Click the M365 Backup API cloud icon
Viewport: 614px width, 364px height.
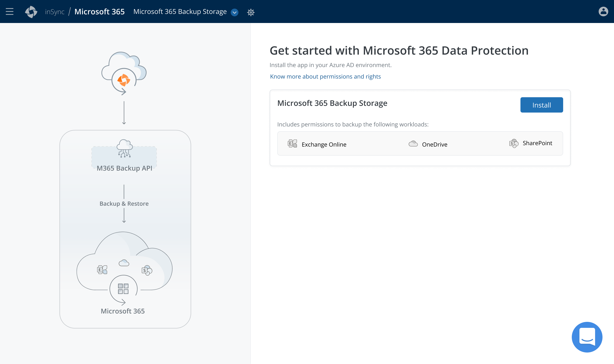click(x=124, y=148)
